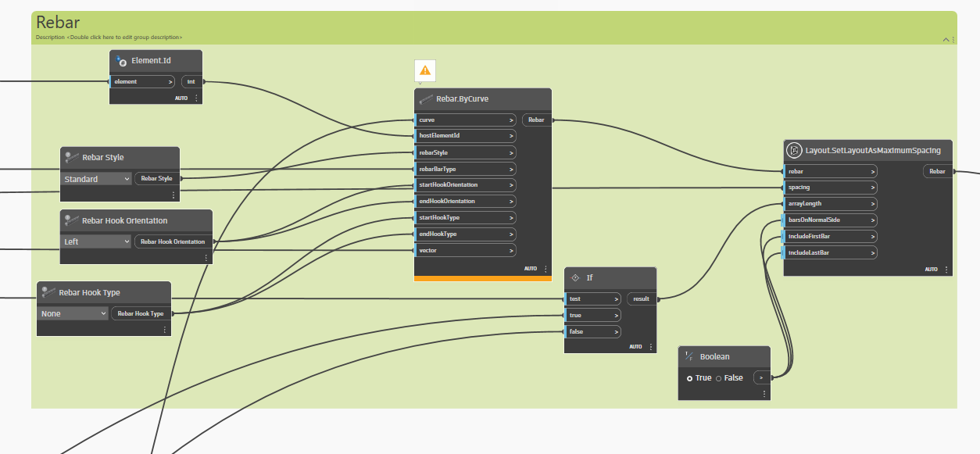Open the three-dot menu on the If node
Viewport: 980px width, 454px height.
(x=651, y=347)
